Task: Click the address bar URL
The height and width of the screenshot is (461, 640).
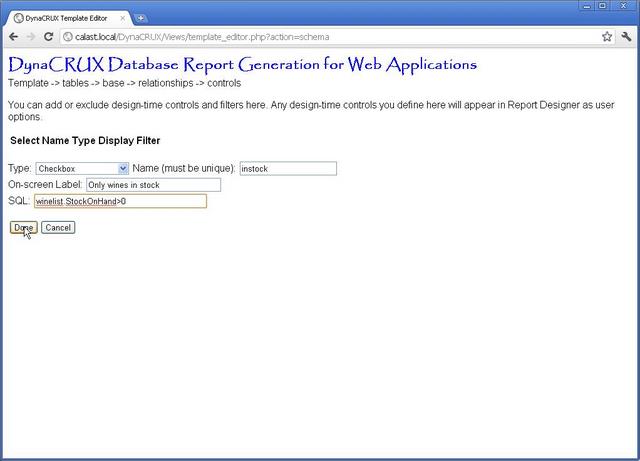Action: click(202, 37)
